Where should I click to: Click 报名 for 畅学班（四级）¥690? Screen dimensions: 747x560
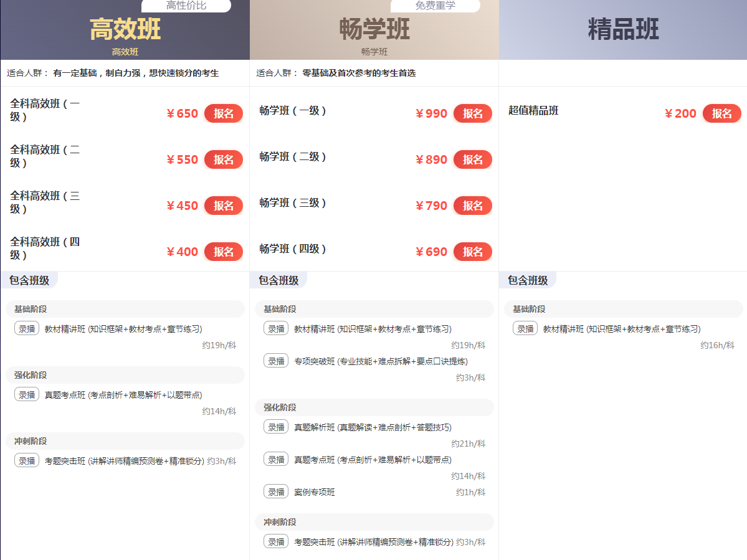pos(473,252)
